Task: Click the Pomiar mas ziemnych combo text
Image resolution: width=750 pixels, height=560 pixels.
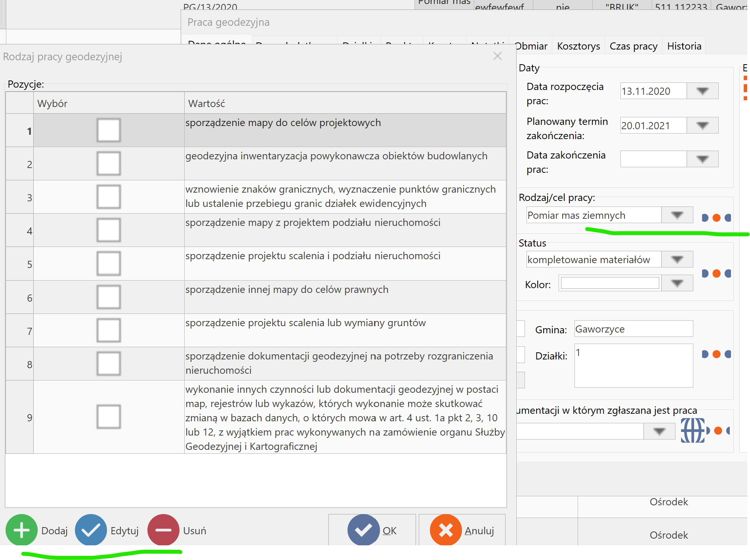Action: pyautogui.click(x=576, y=215)
